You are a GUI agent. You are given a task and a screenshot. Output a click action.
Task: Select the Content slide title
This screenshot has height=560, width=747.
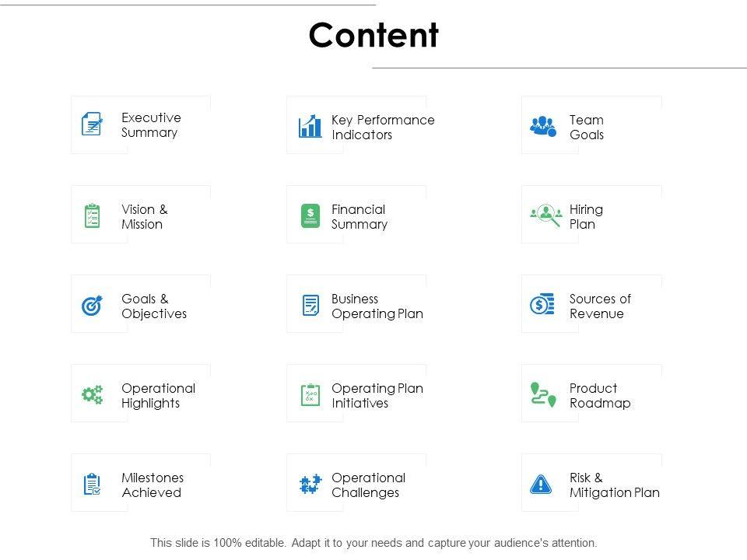click(x=373, y=36)
